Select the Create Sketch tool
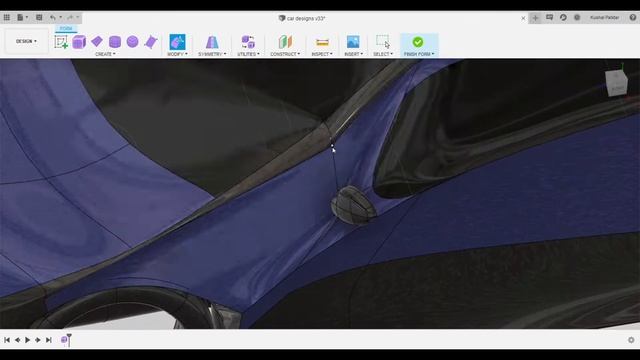640x360 pixels. [61, 42]
